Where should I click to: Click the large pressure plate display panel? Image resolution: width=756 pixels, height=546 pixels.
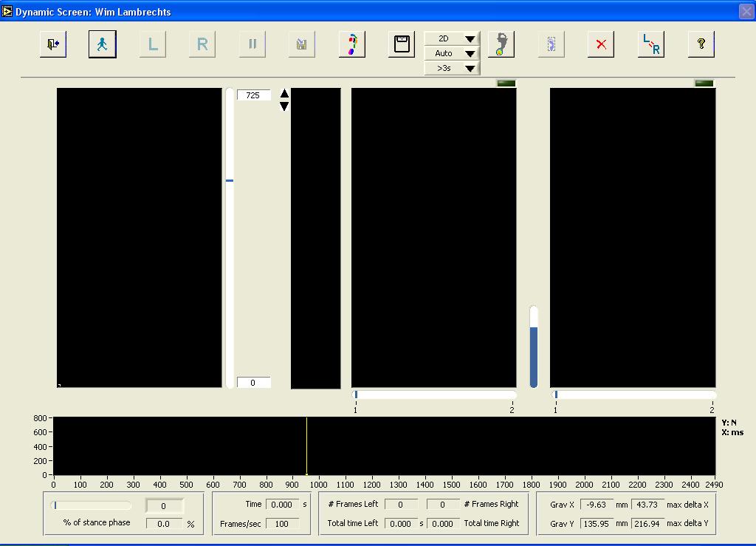tap(140, 238)
